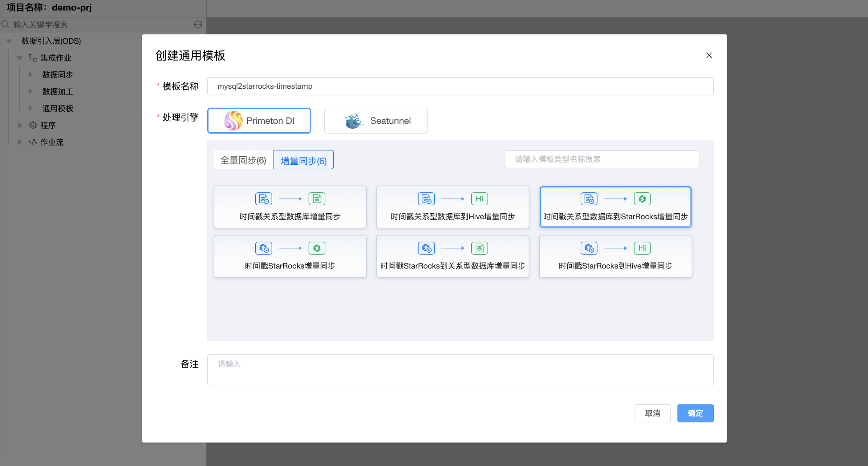Click the workflow icon next to 作业流
Viewport: 868px width, 466px height.
[x=33, y=142]
